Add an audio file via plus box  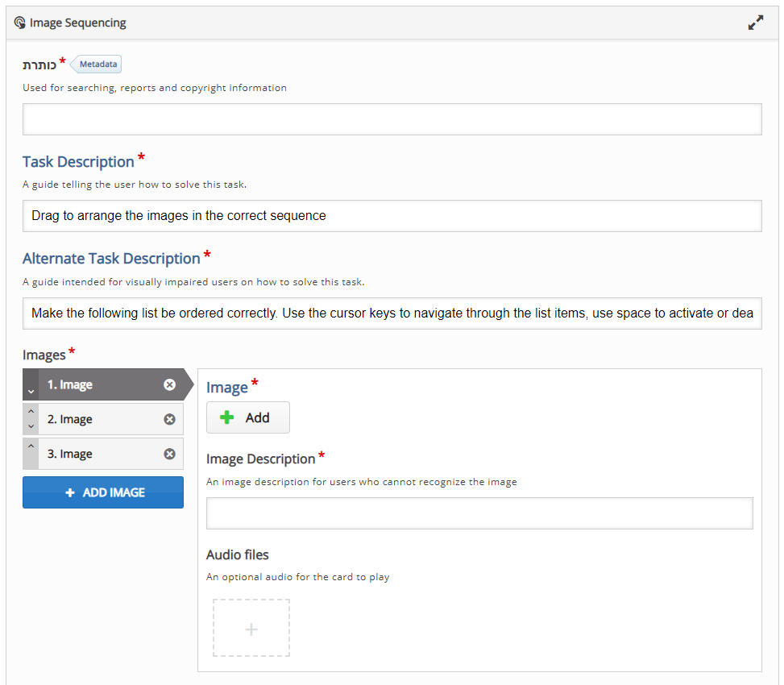(251, 629)
